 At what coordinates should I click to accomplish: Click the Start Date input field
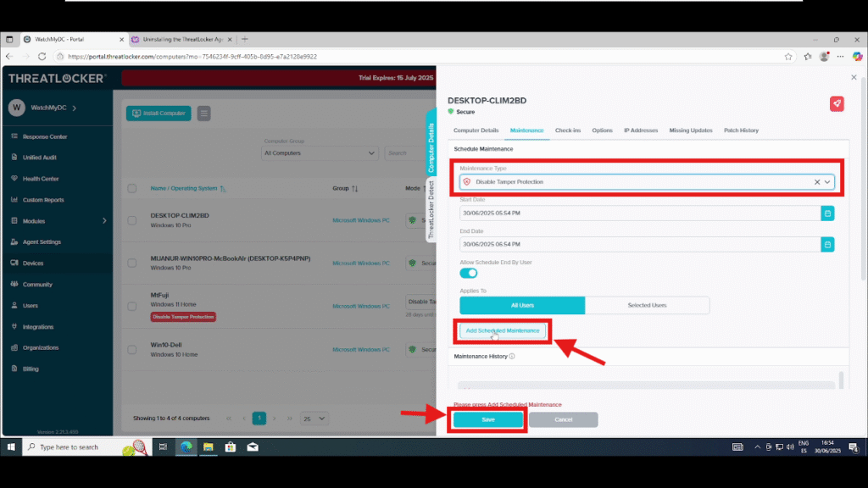pyautogui.click(x=640, y=213)
